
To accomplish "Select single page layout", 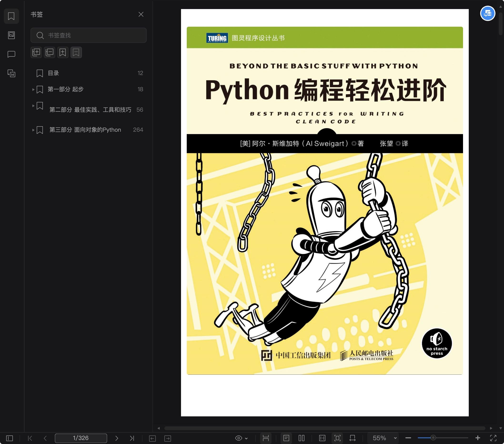I will pos(286,438).
